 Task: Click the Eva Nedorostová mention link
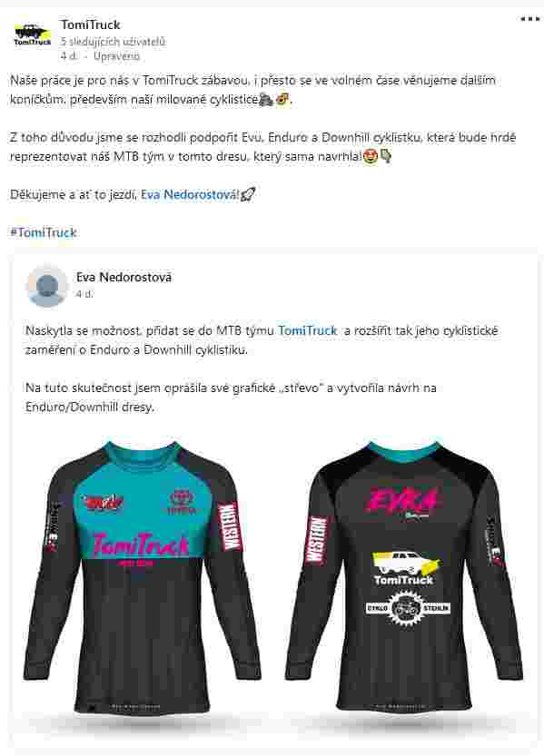coord(190,195)
